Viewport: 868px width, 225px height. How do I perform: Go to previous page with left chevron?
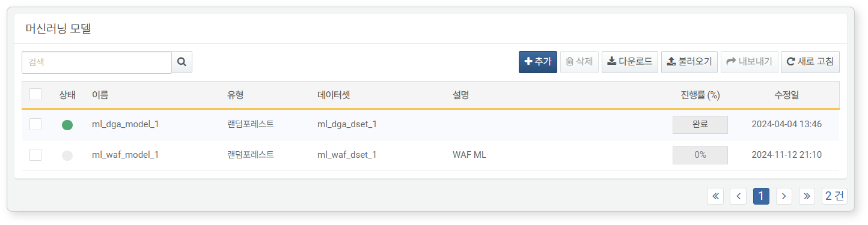click(738, 196)
